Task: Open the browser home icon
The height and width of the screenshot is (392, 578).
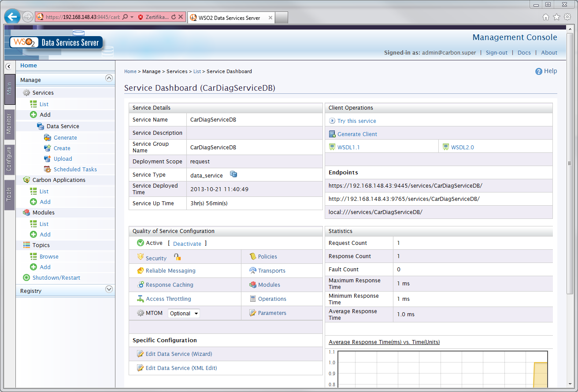Action: 546,17
